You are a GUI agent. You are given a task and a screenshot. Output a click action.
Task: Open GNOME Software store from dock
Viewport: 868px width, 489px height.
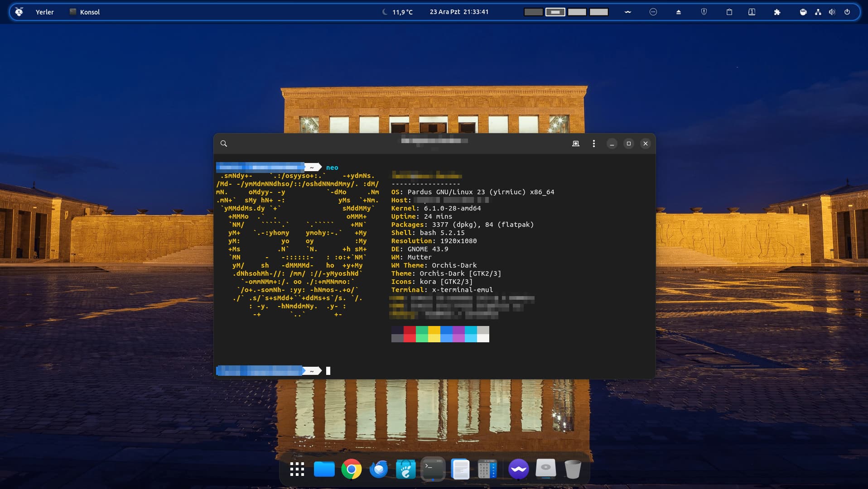(x=405, y=470)
